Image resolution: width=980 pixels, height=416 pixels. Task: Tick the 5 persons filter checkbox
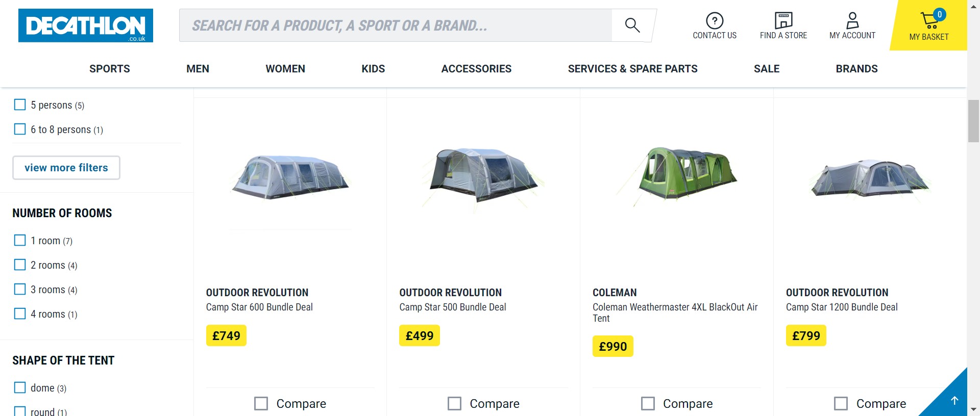point(20,105)
